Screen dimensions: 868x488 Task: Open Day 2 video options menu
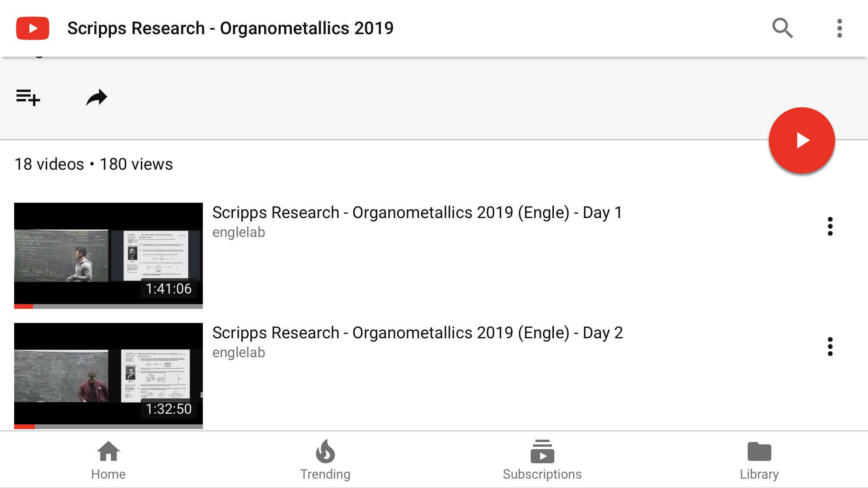point(830,347)
